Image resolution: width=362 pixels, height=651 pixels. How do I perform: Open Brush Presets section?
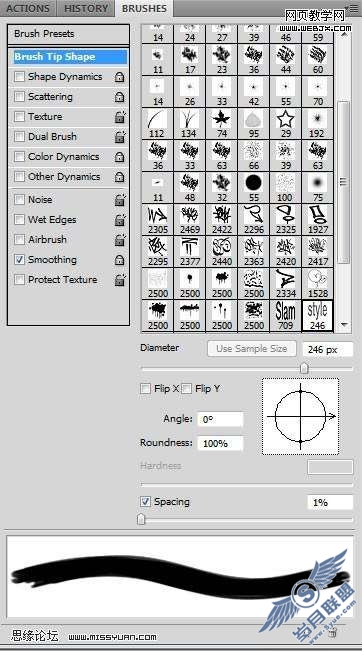pyautogui.click(x=68, y=34)
